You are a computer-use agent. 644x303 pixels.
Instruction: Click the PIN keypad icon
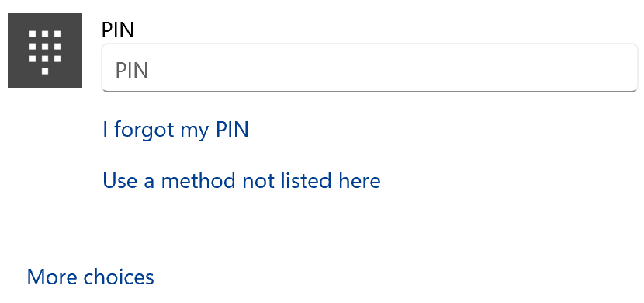(45, 50)
